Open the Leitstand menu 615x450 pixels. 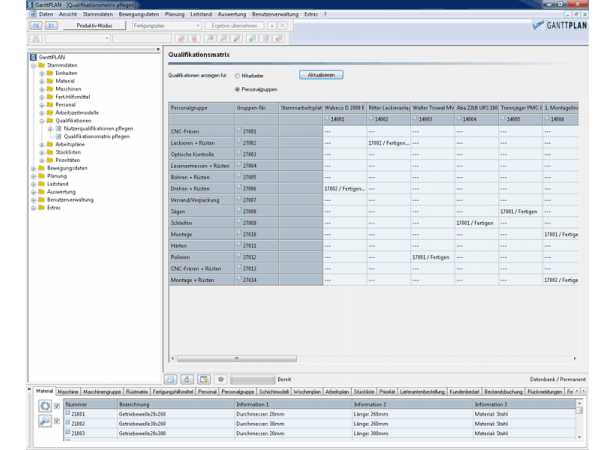point(201,14)
